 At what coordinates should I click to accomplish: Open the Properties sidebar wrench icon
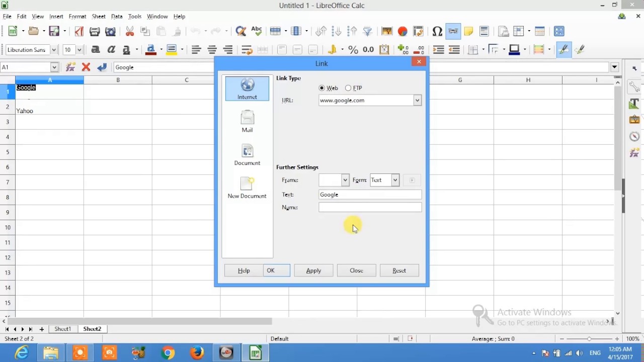tap(634, 86)
